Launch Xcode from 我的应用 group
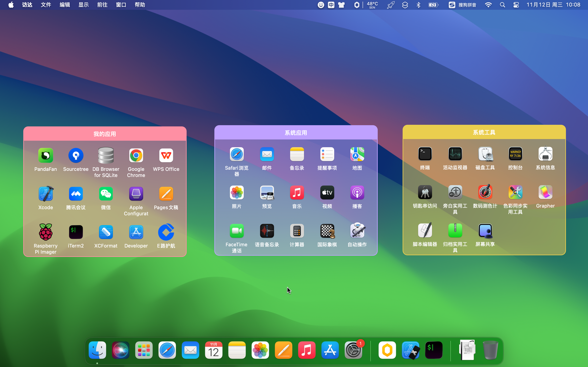This screenshot has width=588, height=367. click(46, 193)
